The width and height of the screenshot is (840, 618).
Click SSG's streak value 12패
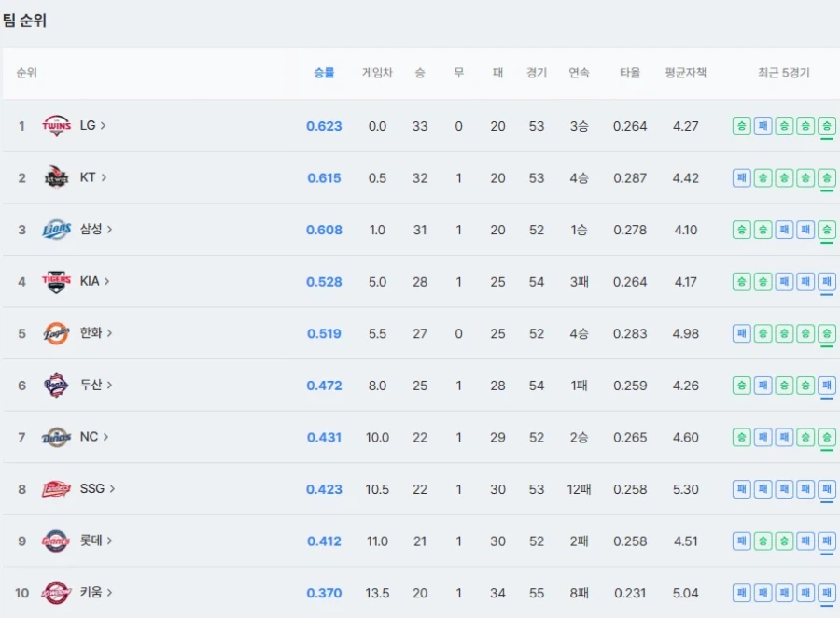pyautogui.click(x=579, y=489)
